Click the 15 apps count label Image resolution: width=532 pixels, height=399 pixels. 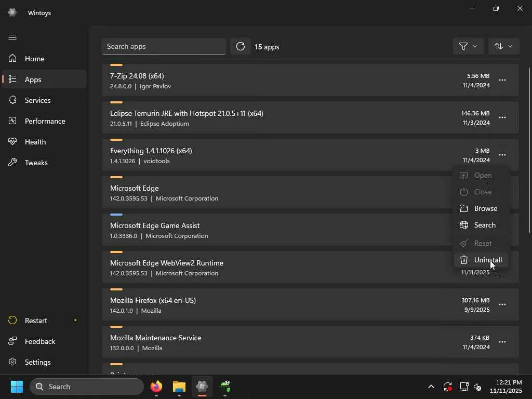[267, 47]
